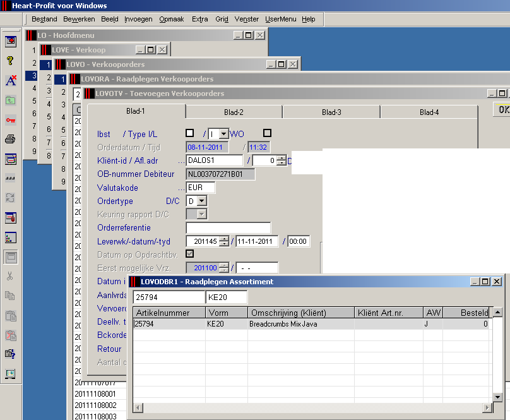Click the LOVE - Verkoop window system icon
The image size is (510, 420).
click(x=45, y=50)
